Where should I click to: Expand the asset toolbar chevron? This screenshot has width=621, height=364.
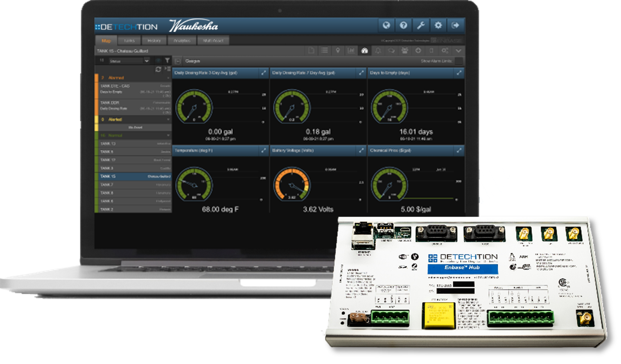[x=458, y=51]
